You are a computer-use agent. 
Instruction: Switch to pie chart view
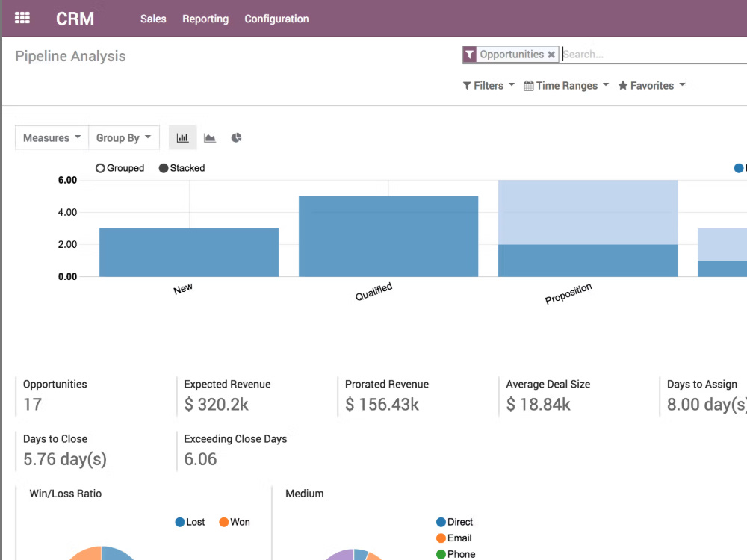236,138
